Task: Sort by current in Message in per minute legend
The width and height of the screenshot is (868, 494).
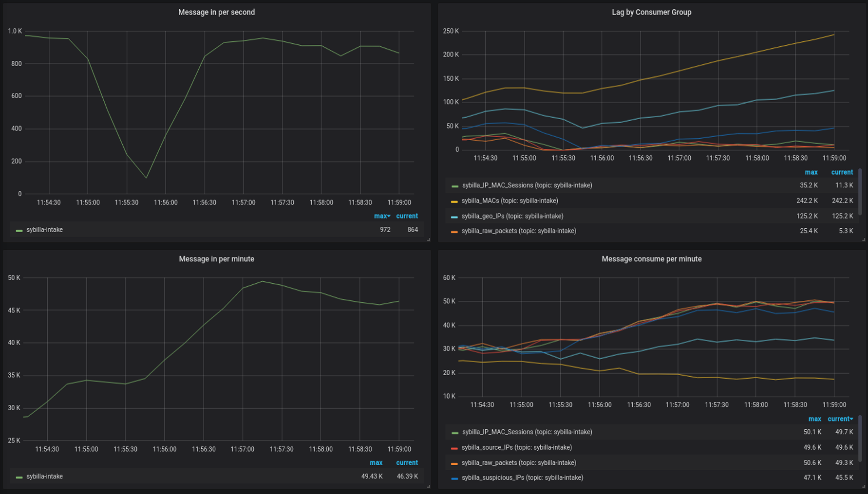Action: (x=407, y=463)
